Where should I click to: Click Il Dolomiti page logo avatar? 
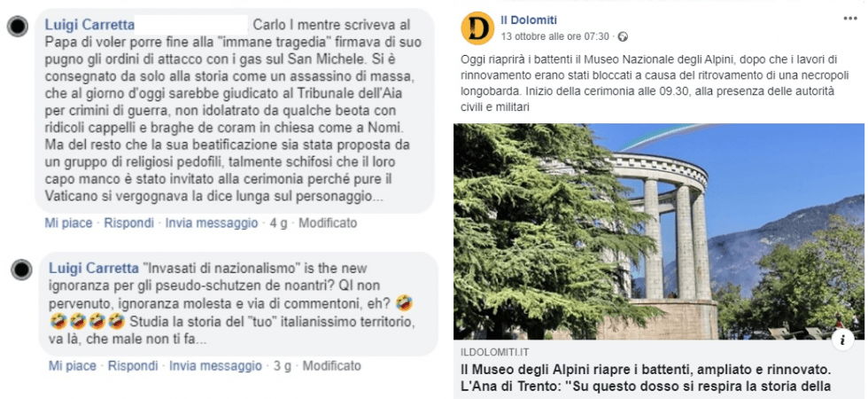click(x=477, y=27)
